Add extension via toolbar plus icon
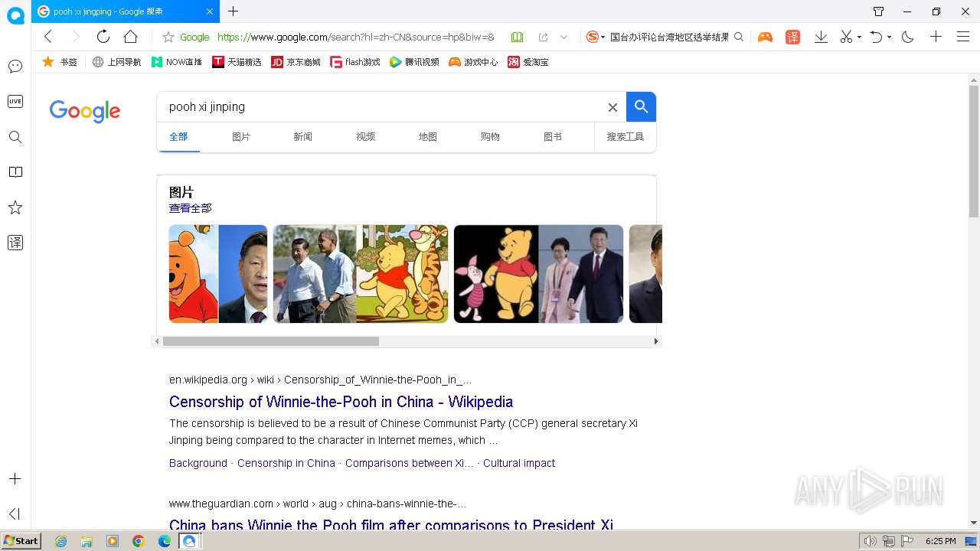980x551 pixels. [936, 37]
